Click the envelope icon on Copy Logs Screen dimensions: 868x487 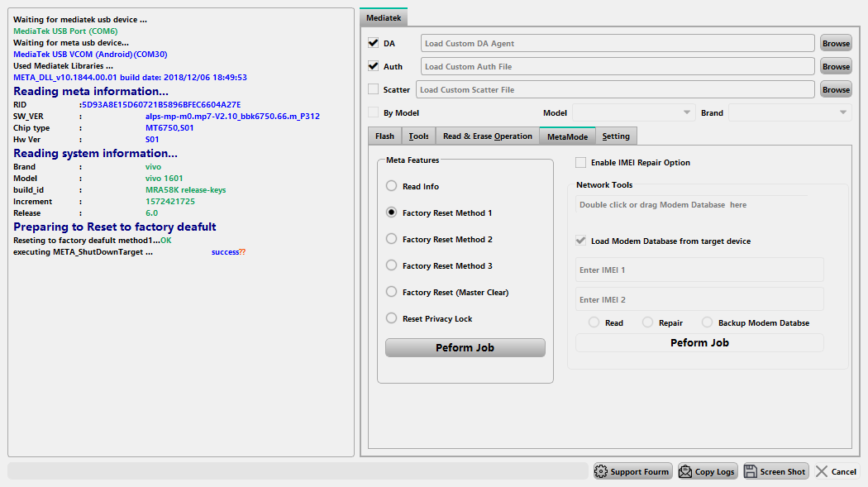click(x=685, y=471)
